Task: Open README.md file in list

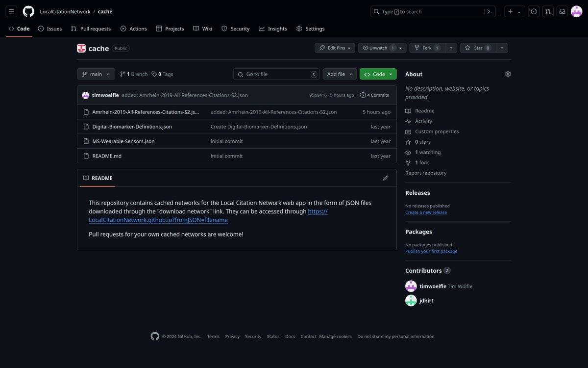Action: coord(107,156)
